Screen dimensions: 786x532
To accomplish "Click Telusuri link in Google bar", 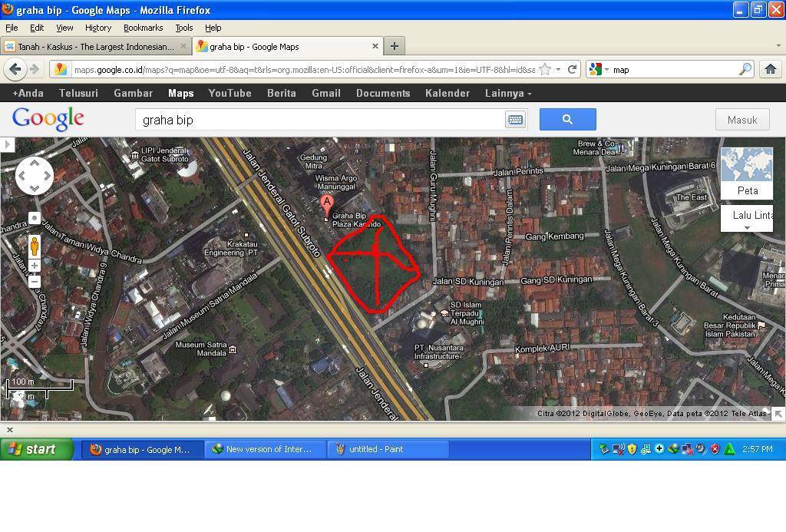I will pyautogui.click(x=79, y=93).
